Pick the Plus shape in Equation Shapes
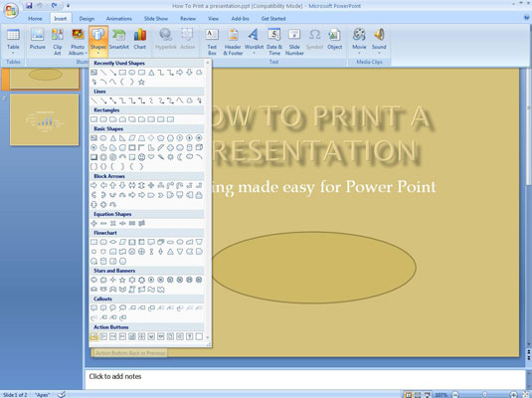Screen dimensions: 532x398 [x=94, y=223]
